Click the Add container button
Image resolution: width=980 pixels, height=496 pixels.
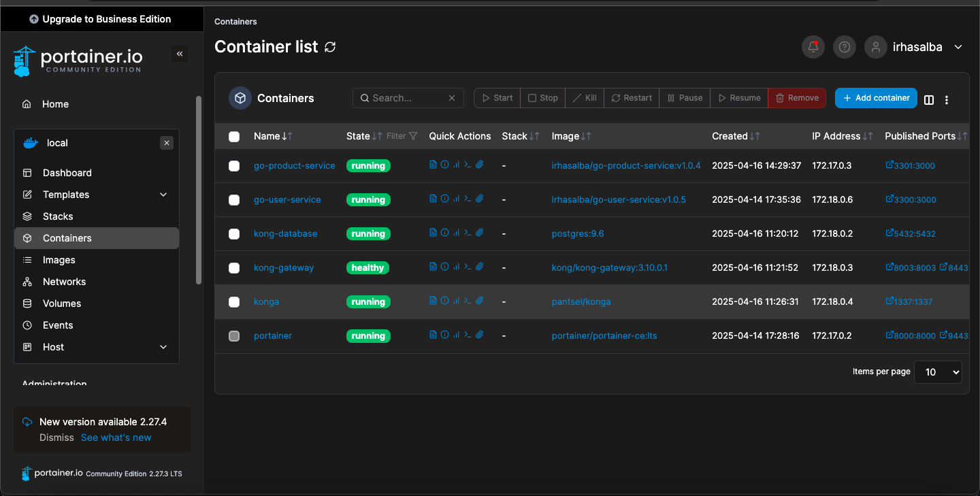click(876, 98)
